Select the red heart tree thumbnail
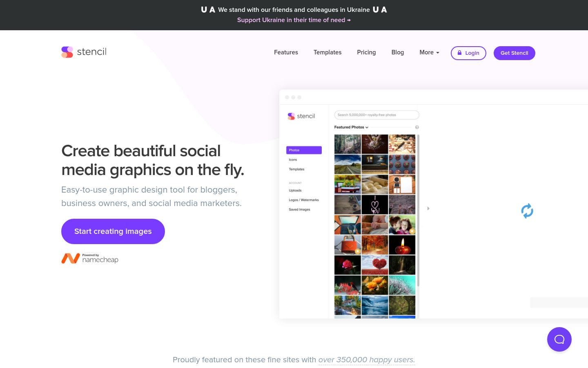Screen dimensions: 588x368 click(x=374, y=265)
